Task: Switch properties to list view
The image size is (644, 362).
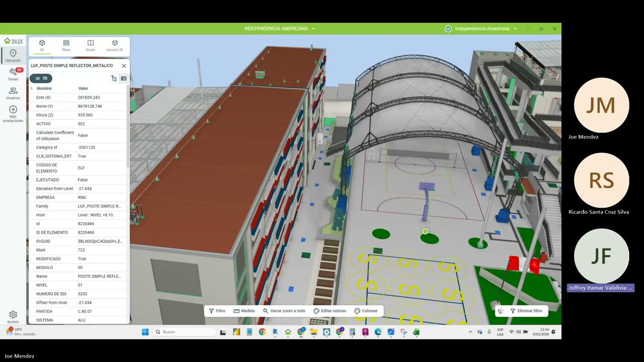Action: coord(124,78)
